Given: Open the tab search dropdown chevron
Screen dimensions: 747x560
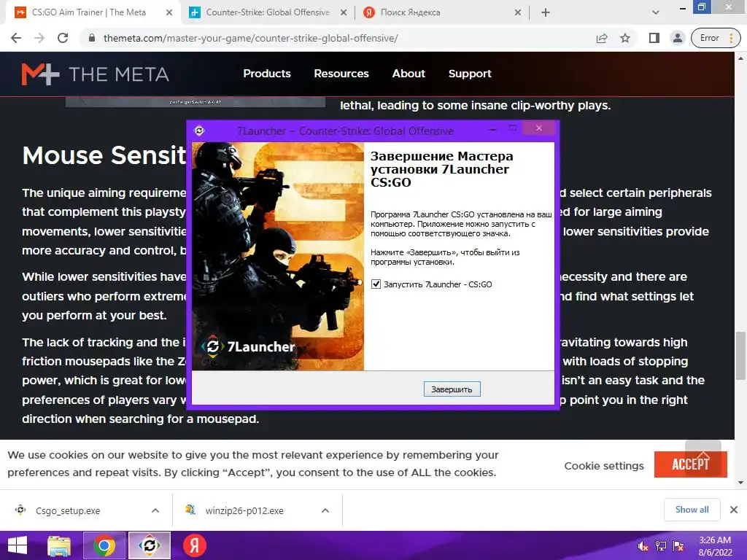Looking at the screenshot, I should (x=656, y=13).
